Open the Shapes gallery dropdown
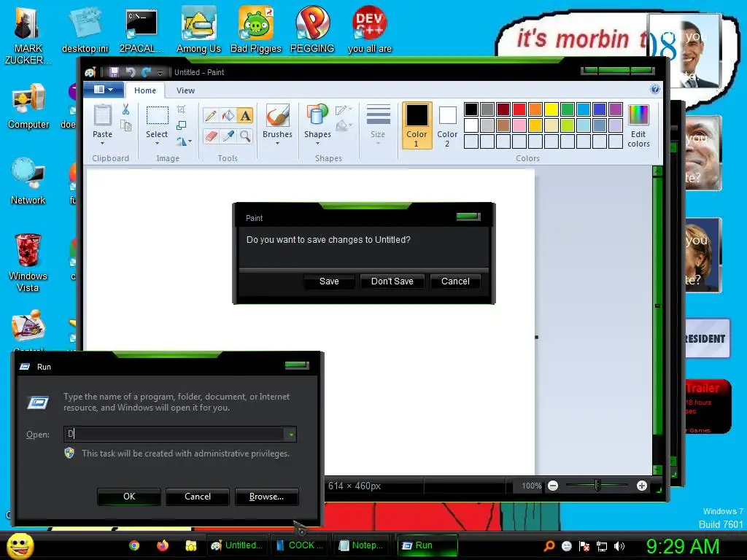This screenshot has height=560, width=747. 318,144
